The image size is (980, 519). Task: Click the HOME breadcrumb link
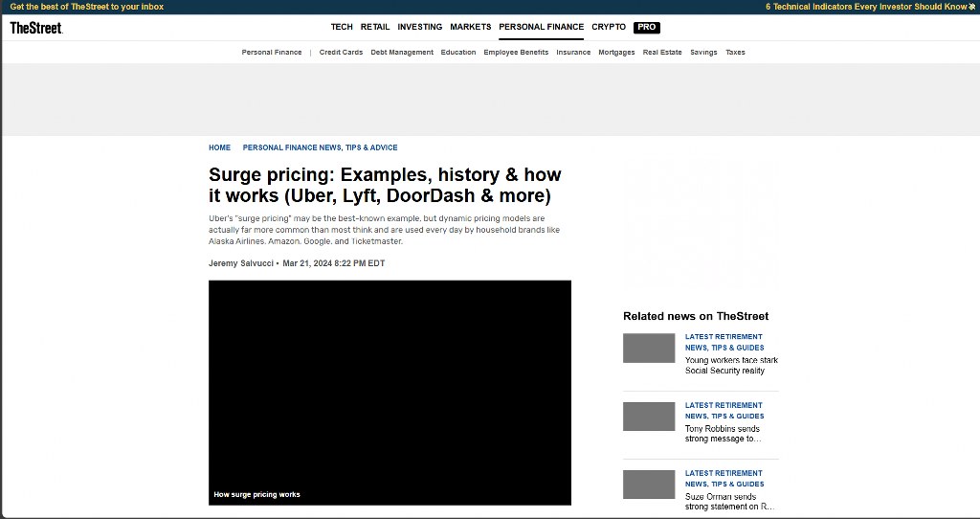click(219, 147)
